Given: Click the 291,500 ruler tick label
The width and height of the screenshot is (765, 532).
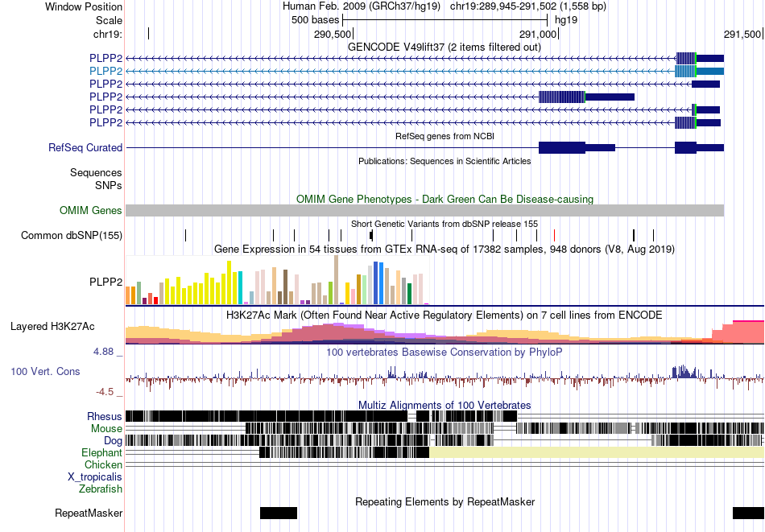Looking at the screenshot, I should 742,34.
